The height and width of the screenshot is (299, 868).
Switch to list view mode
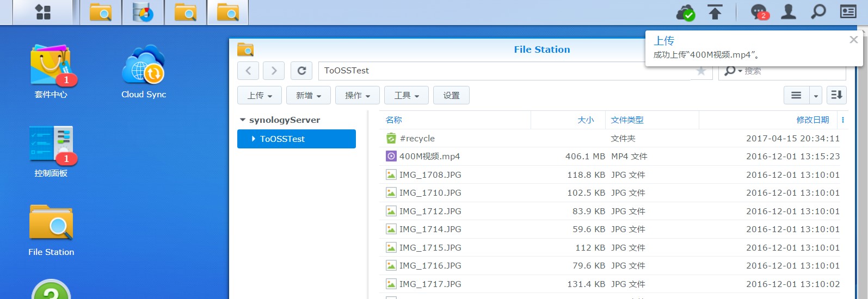[796, 95]
